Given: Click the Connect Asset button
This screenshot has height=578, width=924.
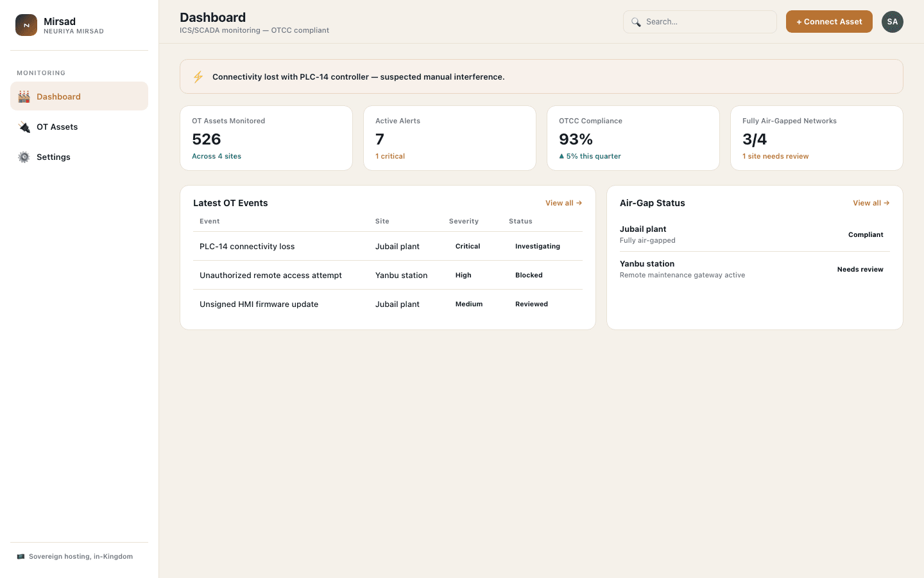Looking at the screenshot, I should click(x=829, y=22).
